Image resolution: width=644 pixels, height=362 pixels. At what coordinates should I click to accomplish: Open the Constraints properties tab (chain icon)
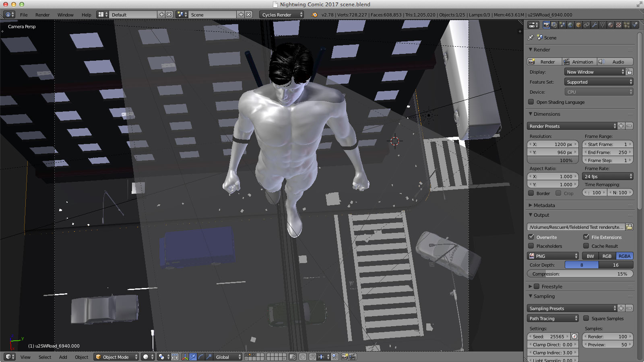pyautogui.click(x=586, y=25)
